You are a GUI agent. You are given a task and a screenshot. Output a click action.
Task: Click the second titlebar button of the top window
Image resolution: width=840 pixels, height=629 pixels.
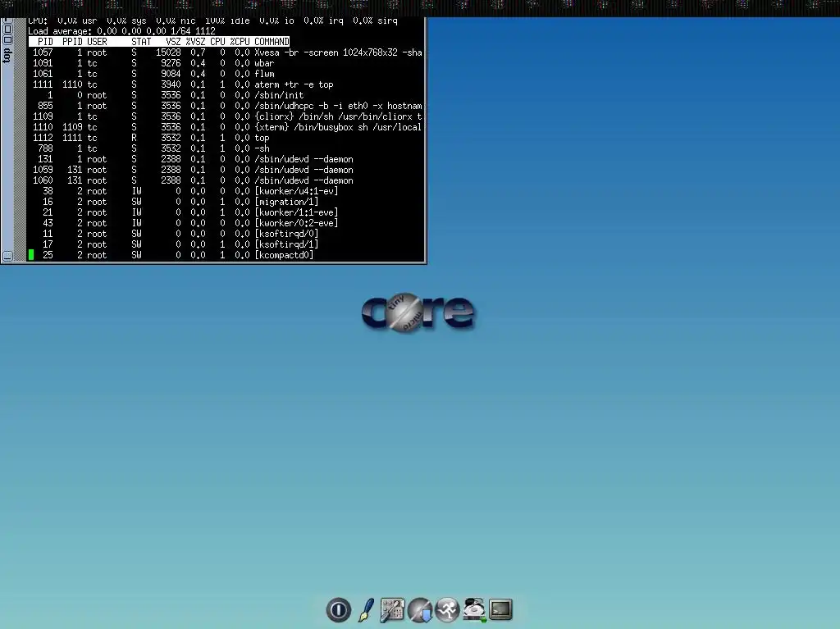[7, 30]
